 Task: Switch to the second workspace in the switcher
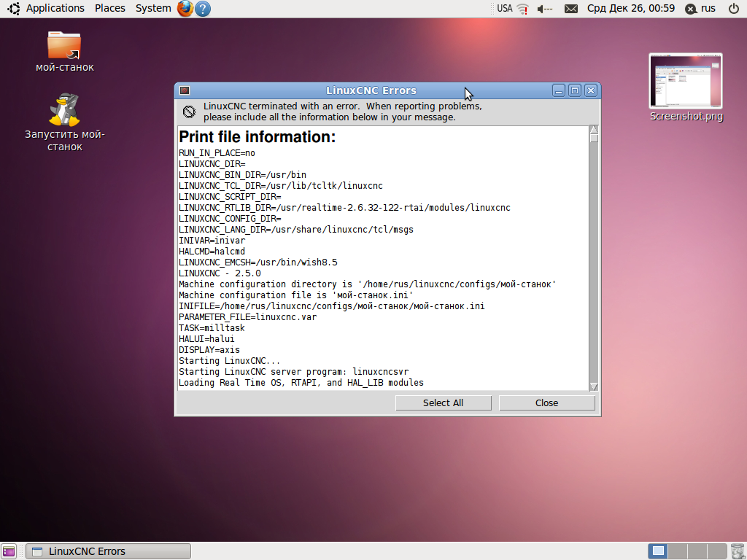pos(678,551)
